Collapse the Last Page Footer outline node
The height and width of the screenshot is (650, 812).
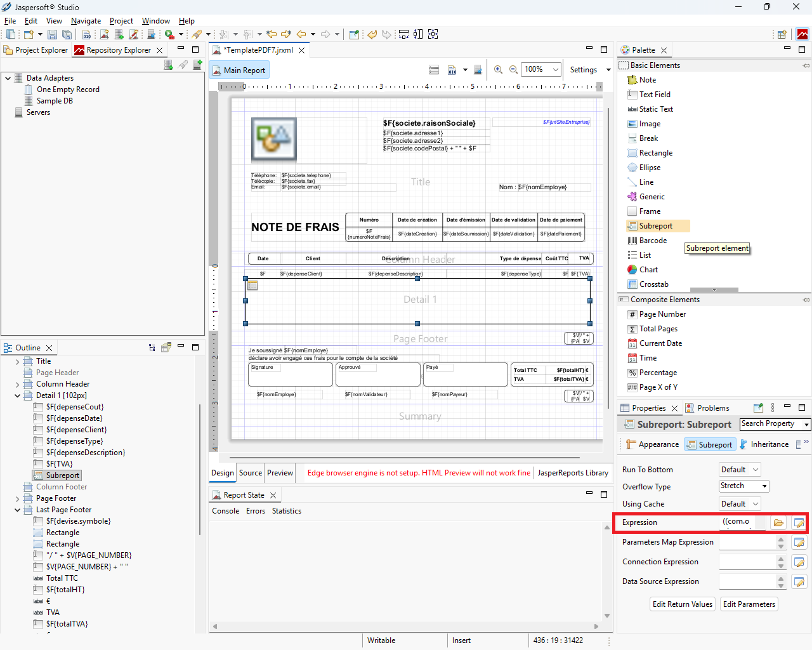17,510
